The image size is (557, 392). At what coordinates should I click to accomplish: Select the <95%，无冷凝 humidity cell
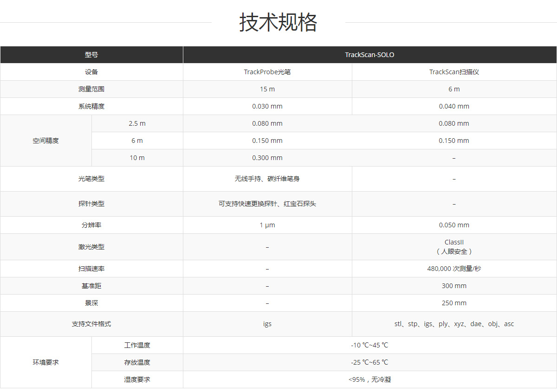(369, 379)
